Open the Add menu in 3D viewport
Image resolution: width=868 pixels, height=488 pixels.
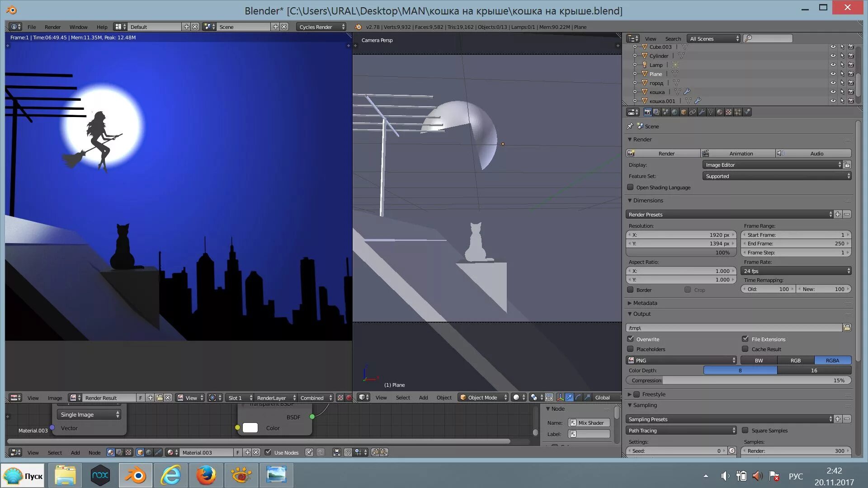tap(423, 398)
